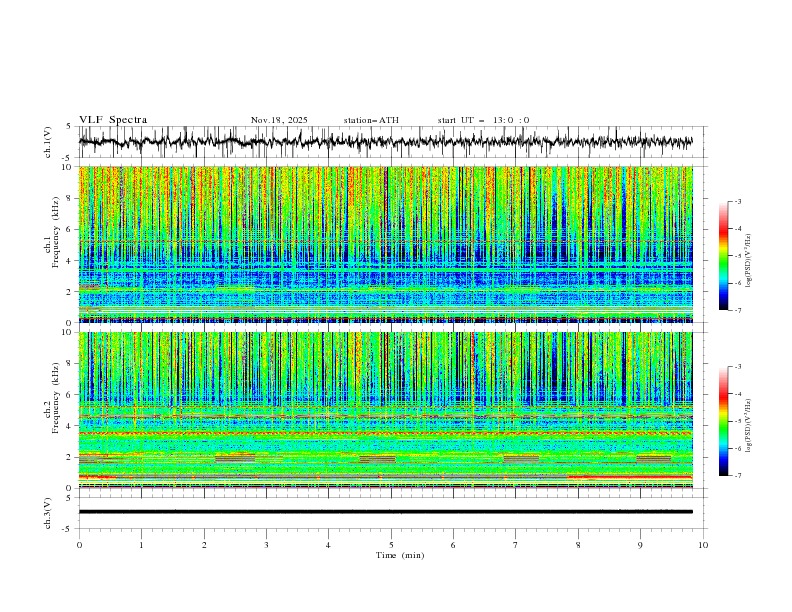Click the "station=ATH" label
Screen dimensions: 792x612
pyautogui.click(x=371, y=120)
